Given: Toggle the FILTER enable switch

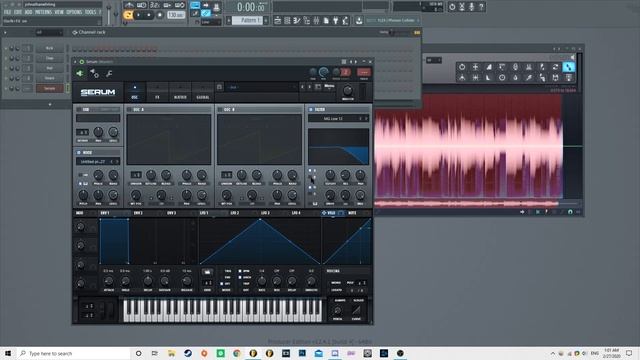Looking at the screenshot, I should [x=311, y=110].
